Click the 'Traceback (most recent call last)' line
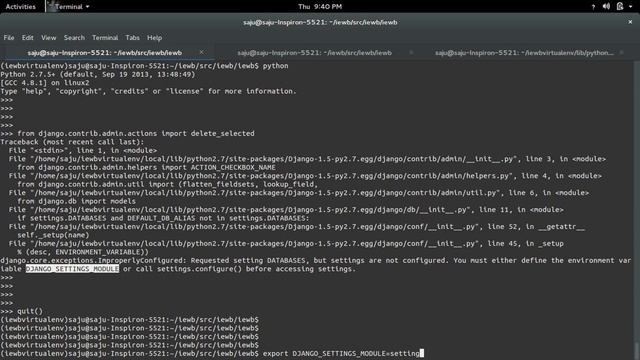 72,142
